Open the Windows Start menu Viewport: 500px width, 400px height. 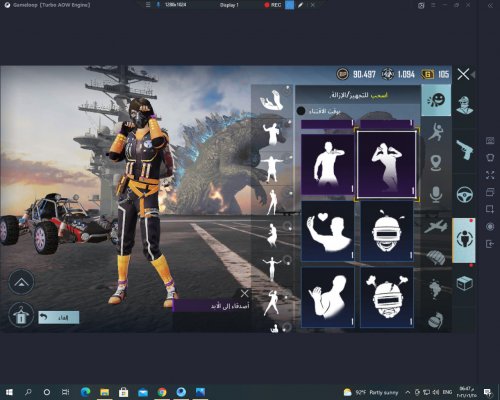pyautogui.click(x=9, y=392)
